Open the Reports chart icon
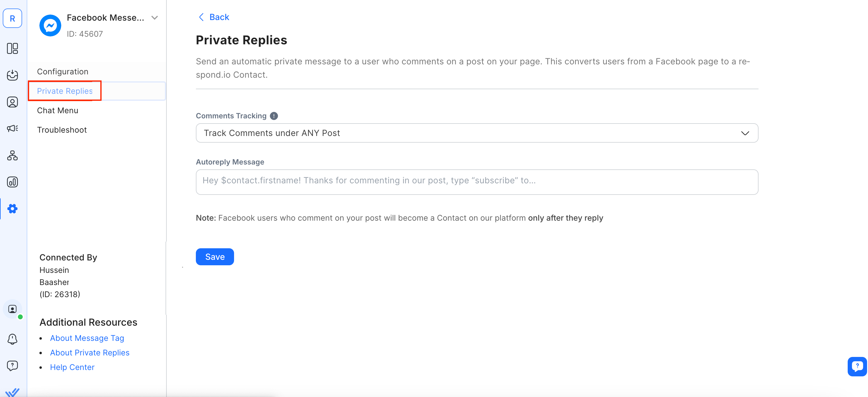 pyautogui.click(x=12, y=182)
